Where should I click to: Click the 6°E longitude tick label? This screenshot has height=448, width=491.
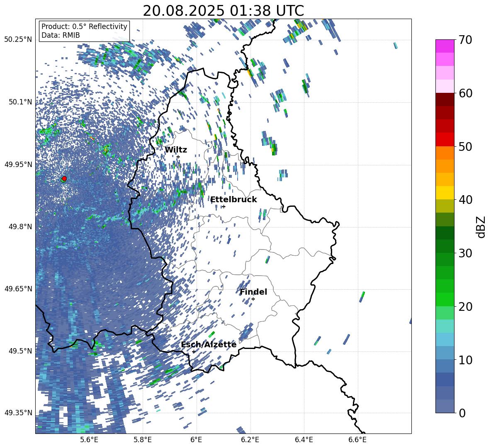196,440
